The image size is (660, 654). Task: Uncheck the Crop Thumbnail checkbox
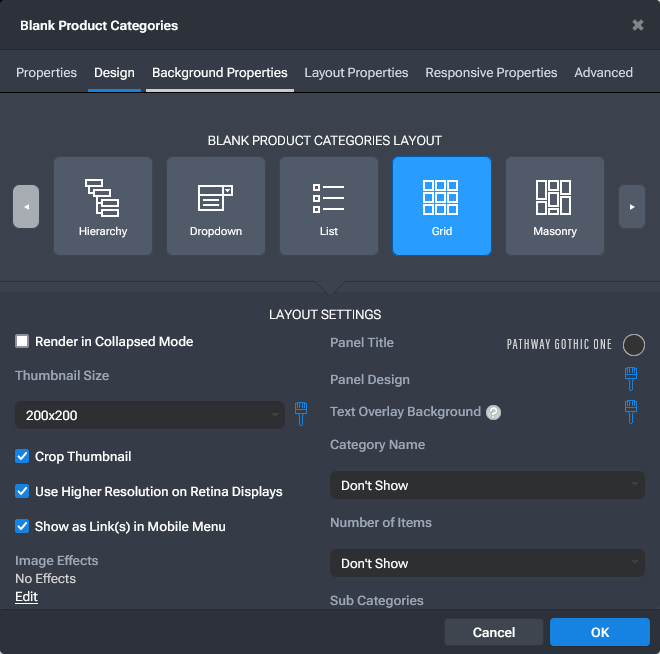point(22,456)
